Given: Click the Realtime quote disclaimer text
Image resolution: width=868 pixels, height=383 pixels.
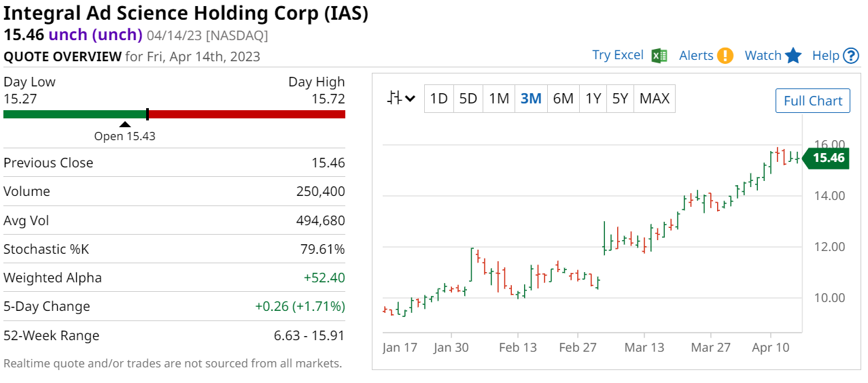Looking at the screenshot, I should pyautogui.click(x=173, y=363).
